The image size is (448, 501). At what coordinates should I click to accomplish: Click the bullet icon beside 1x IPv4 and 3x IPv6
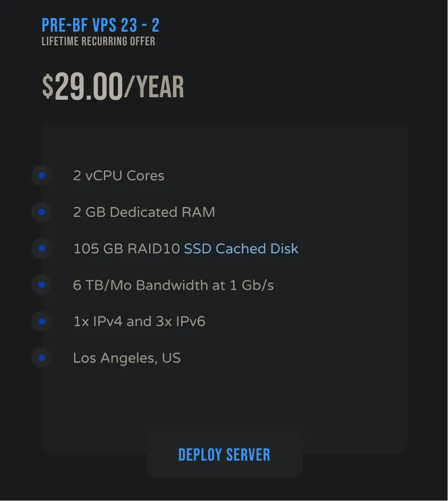[42, 322]
